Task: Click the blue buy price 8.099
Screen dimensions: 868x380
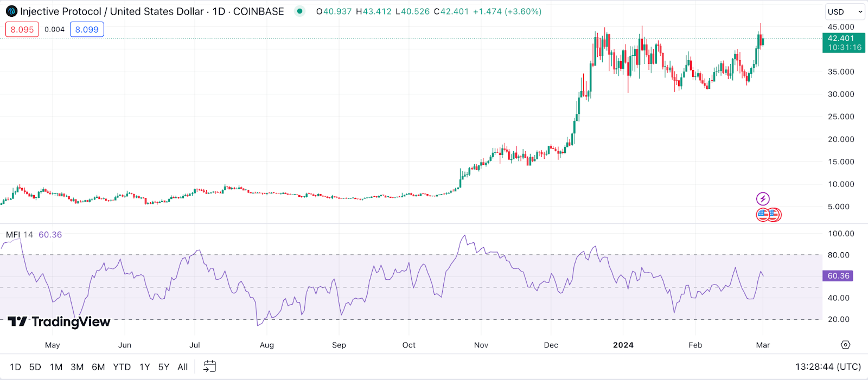Action: pyautogui.click(x=87, y=29)
